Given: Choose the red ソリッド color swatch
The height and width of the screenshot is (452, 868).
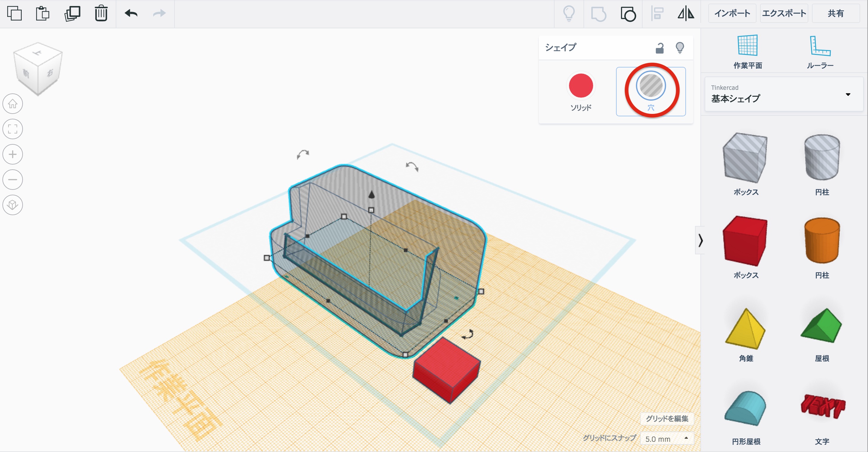Looking at the screenshot, I should pyautogui.click(x=580, y=86).
